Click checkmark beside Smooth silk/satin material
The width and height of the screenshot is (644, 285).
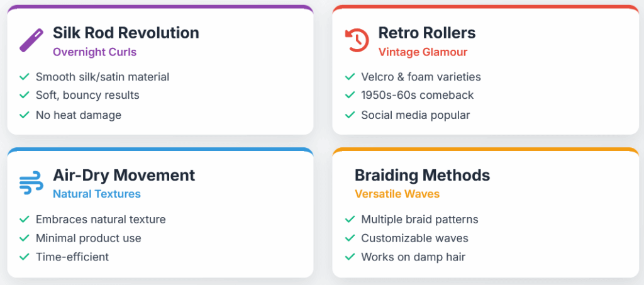[x=25, y=76]
